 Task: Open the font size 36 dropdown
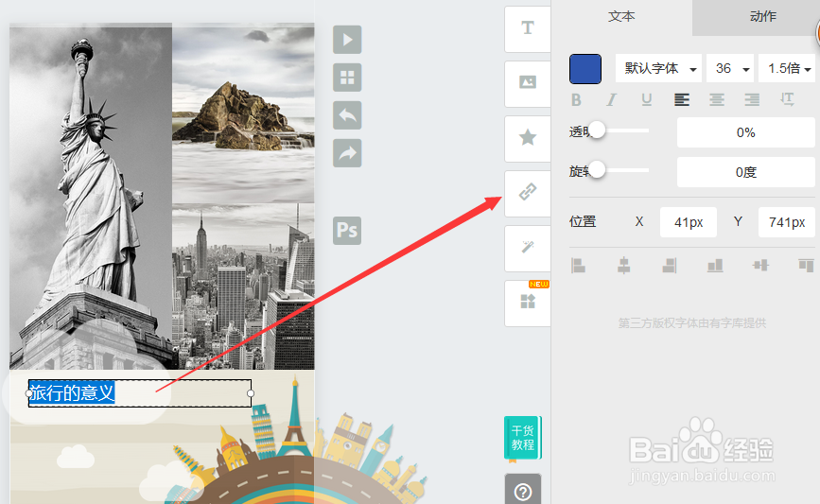(730, 68)
